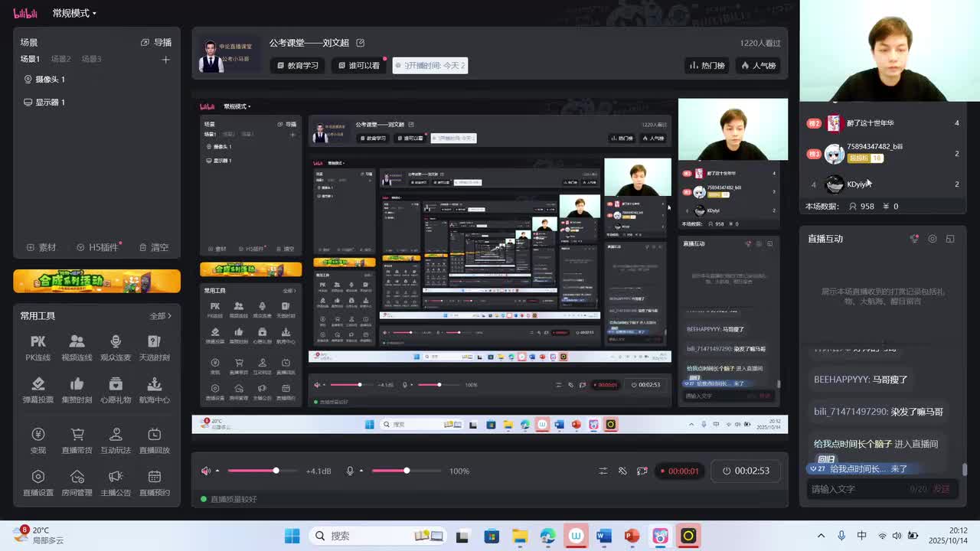Toggle the 00:00:01 recording button
The image size is (980, 551).
pyautogui.click(x=679, y=471)
